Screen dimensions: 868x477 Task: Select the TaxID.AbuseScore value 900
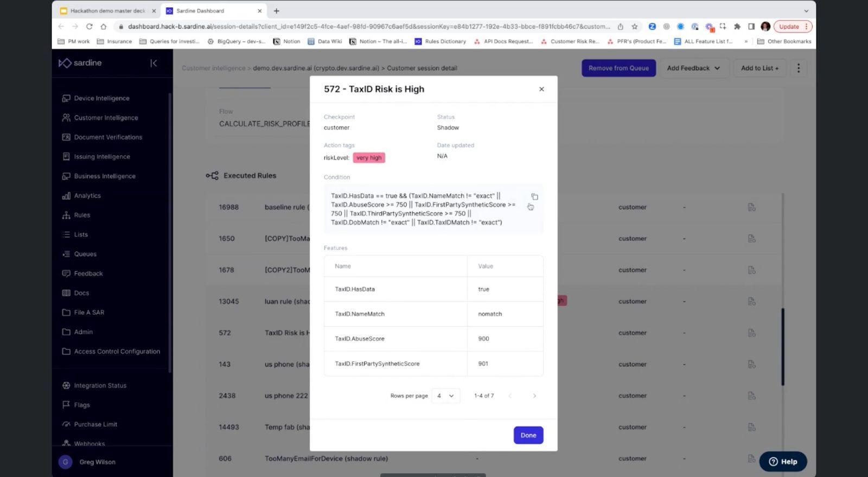[483, 339]
